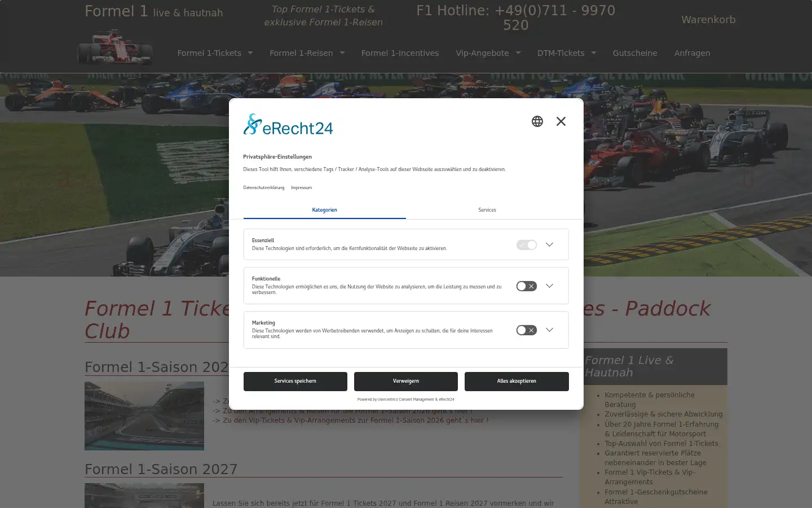
Task: Close the eRecht24 privacy dialog
Action: tap(561, 121)
